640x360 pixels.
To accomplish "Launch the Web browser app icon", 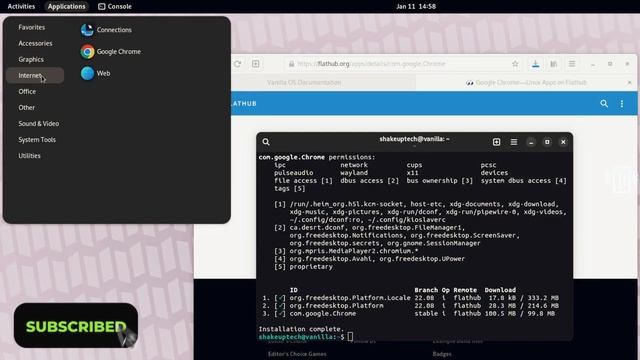I will [x=87, y=73].
